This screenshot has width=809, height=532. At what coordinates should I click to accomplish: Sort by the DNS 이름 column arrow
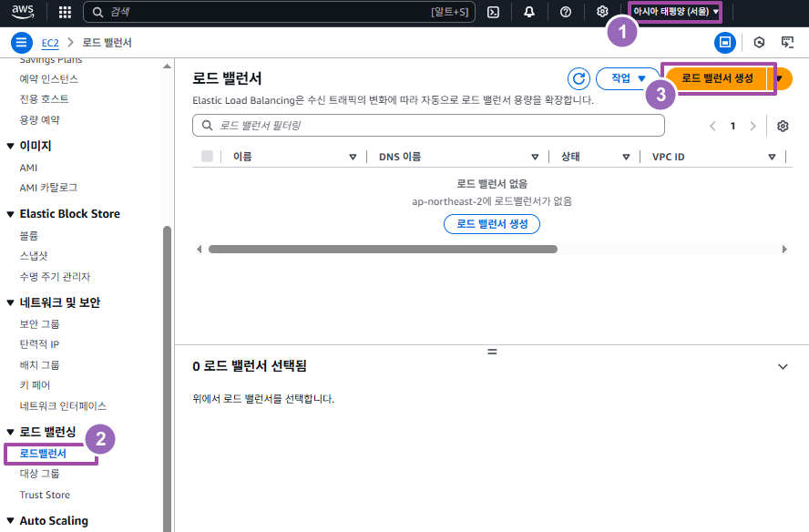click(x=535, y=157)
